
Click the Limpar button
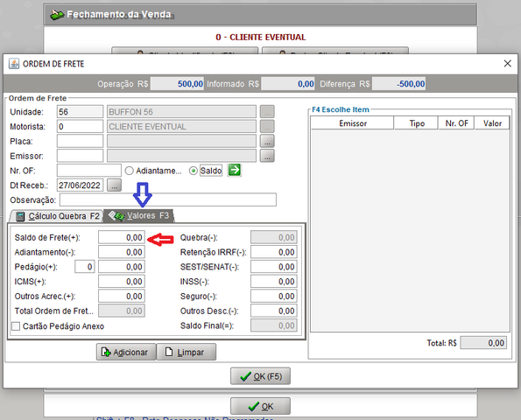[x=186, y=352]
